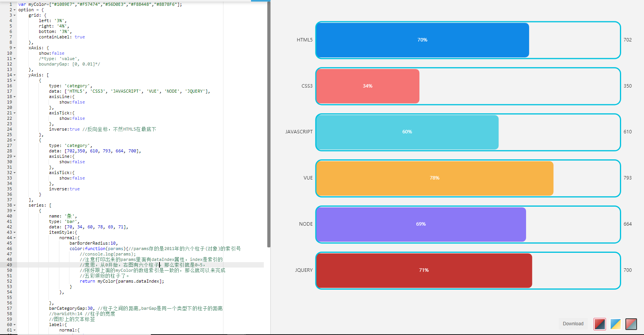Select the blue and yellow theme swatch
This screenshot has width=644, height=335.
pyautogui.click(x=615, y=324)
